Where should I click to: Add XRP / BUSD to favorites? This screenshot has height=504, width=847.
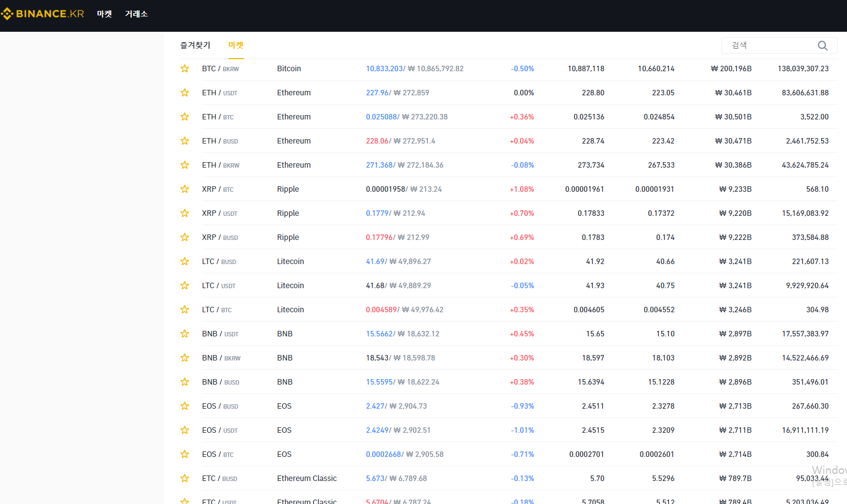point(185,237)
